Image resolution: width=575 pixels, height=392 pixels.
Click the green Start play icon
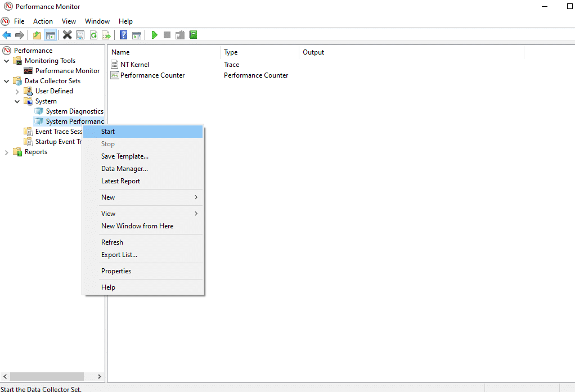tap(154, 35)
